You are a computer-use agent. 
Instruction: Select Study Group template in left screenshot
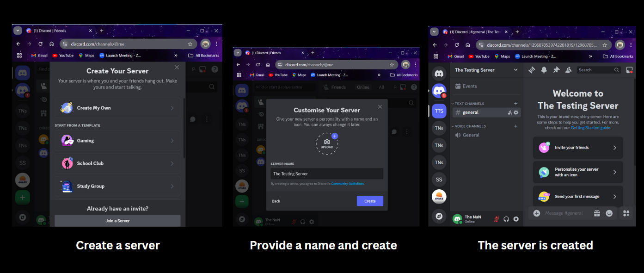[x=118, y=186]
